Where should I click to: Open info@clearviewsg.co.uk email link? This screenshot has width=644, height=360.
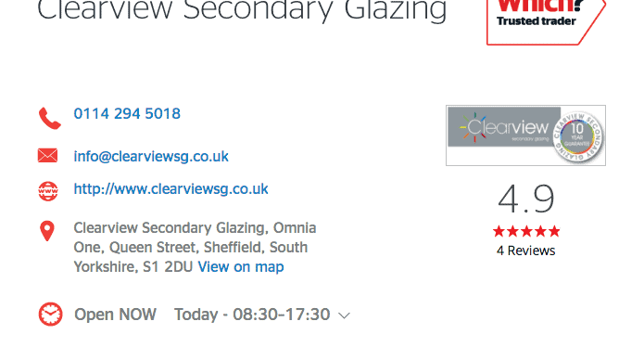click(151, 157)
